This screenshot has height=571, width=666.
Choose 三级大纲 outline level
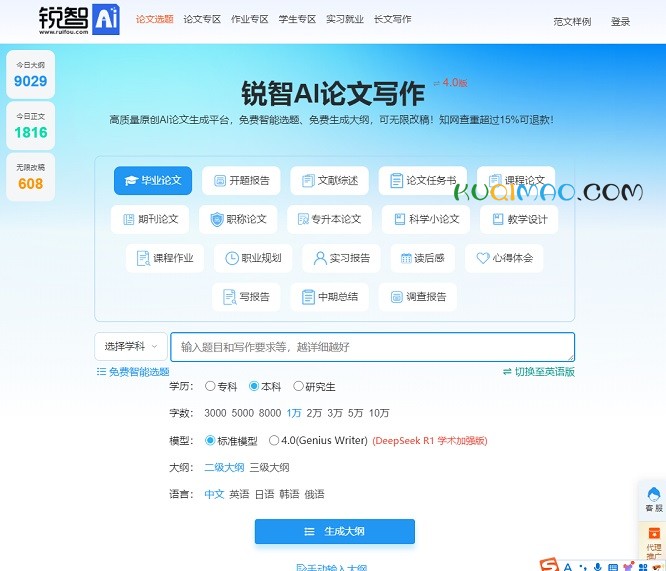click(269, 467)
